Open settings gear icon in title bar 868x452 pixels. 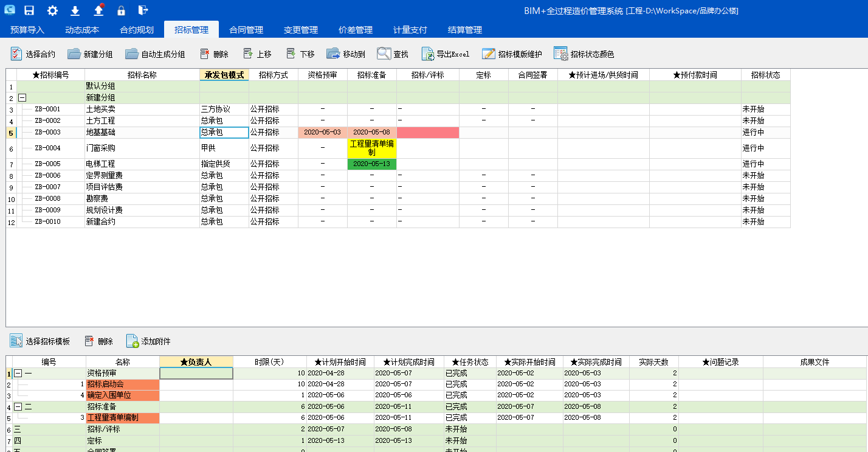52,10
